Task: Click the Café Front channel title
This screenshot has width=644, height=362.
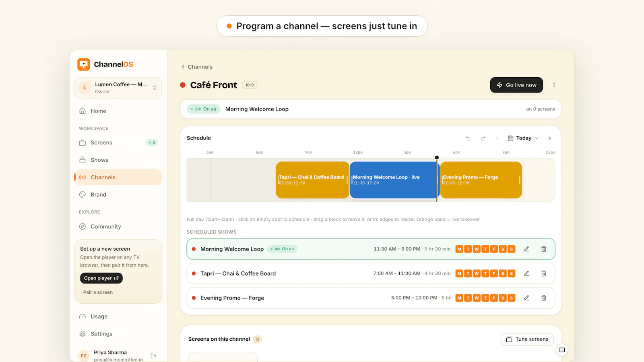Action: tap(213, 85)
